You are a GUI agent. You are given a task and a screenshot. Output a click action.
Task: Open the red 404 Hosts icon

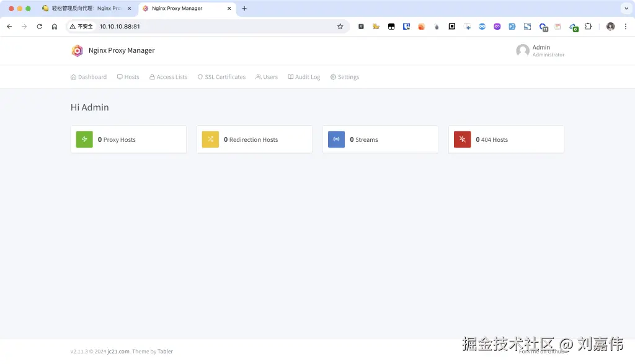coord(462,140)
